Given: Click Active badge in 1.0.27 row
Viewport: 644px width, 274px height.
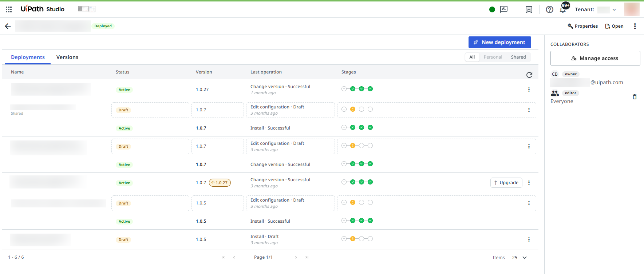Looking at the screenshot, I should [x=124, y=90].
